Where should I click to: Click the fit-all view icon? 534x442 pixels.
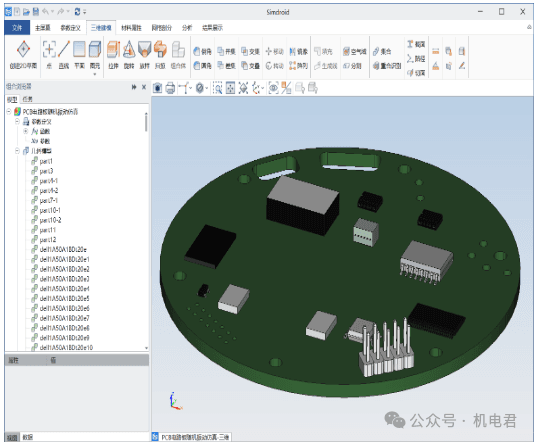coord(231,88)
